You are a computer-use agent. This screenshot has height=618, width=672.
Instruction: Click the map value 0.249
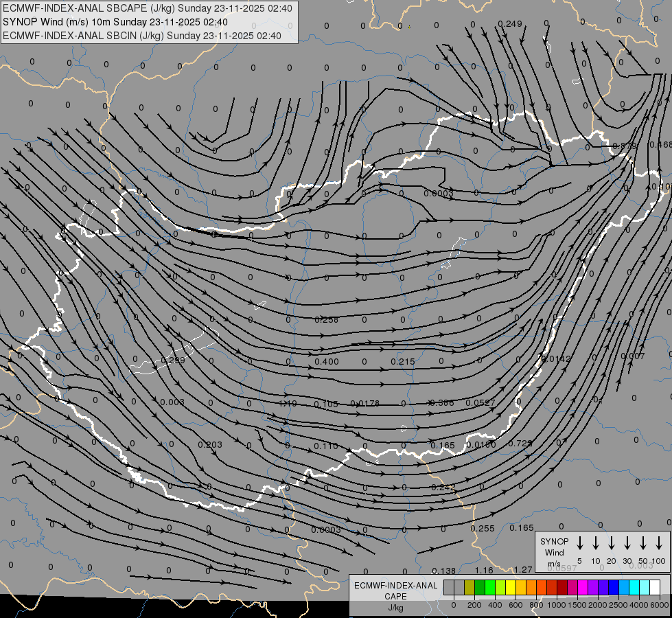pos(510,23)
